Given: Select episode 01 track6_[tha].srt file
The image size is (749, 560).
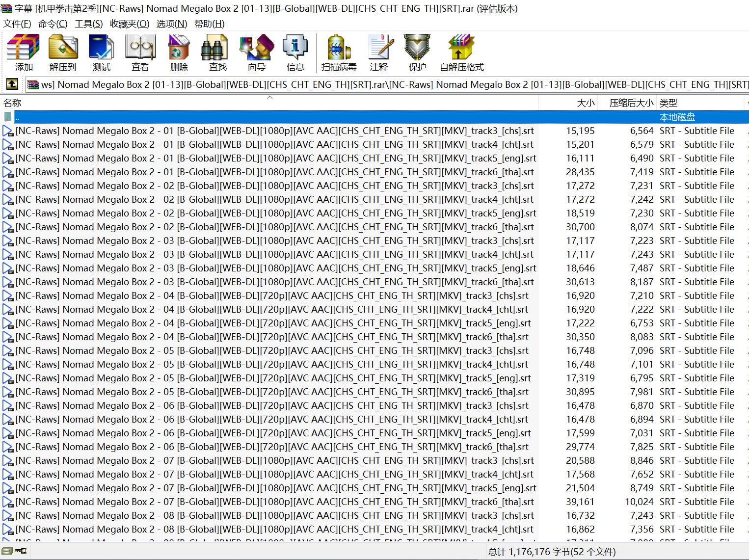Looking at the screenshot, I should tap(275, 172).
